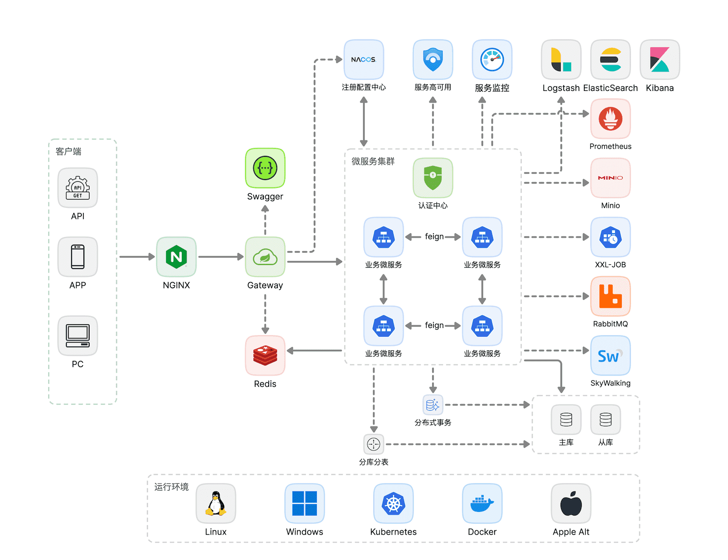The height and width of the screenshot is (560, 728).
Task: Click the Swagger icon
Action: click(265, 168)
